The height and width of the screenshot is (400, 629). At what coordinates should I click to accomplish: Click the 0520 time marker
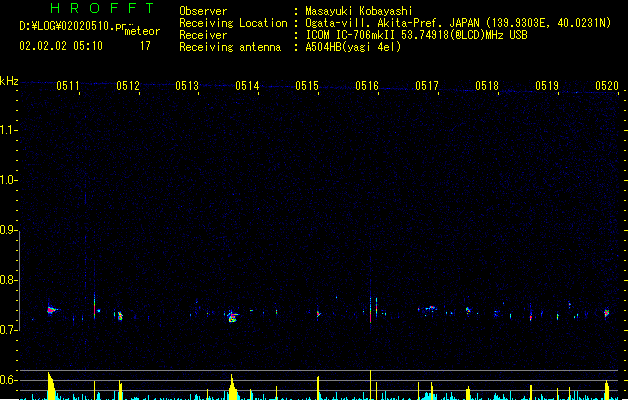[607, 85]
